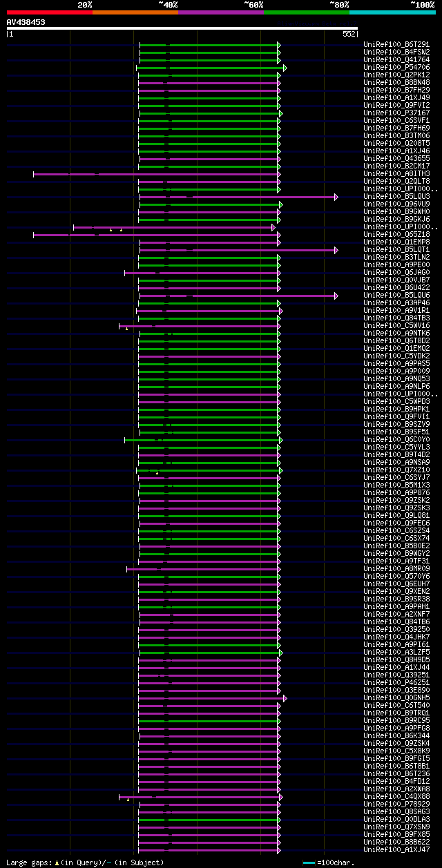
Task: Select the UniRef100_Q6JAG0 label
Action: click(x=396, y=273)
